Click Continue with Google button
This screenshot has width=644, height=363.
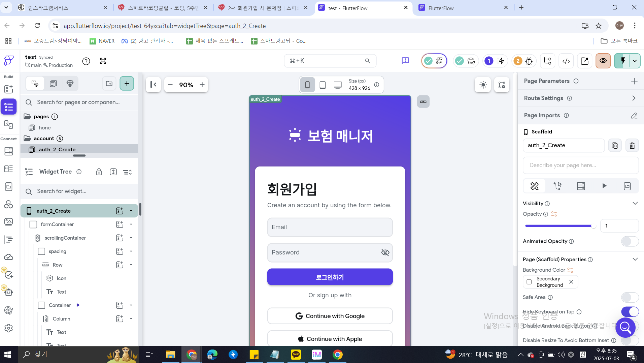pos(330,316)
